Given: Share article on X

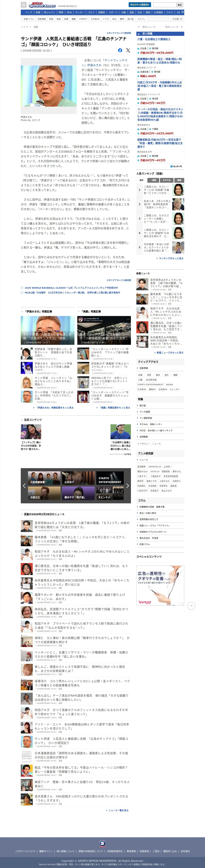Looking at the screenshot, I should [x=128, y=50].
